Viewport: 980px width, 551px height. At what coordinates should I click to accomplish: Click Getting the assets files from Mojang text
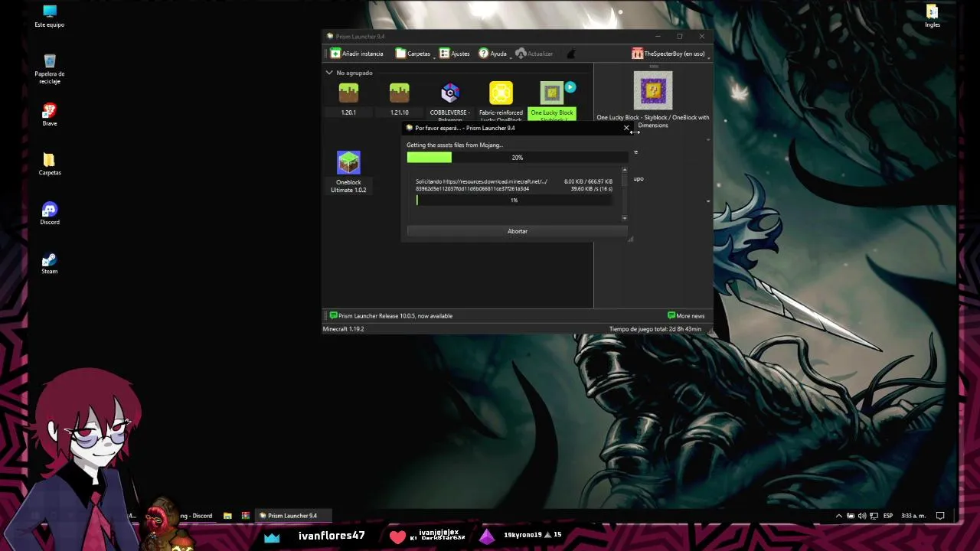point(455,145)
